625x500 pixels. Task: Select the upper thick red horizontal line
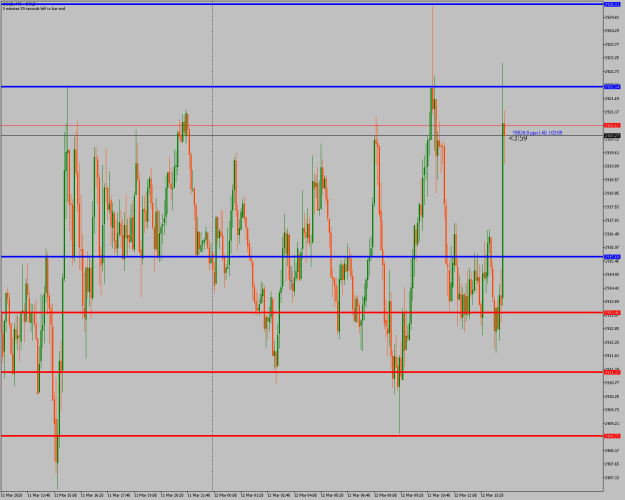[302, 313]
